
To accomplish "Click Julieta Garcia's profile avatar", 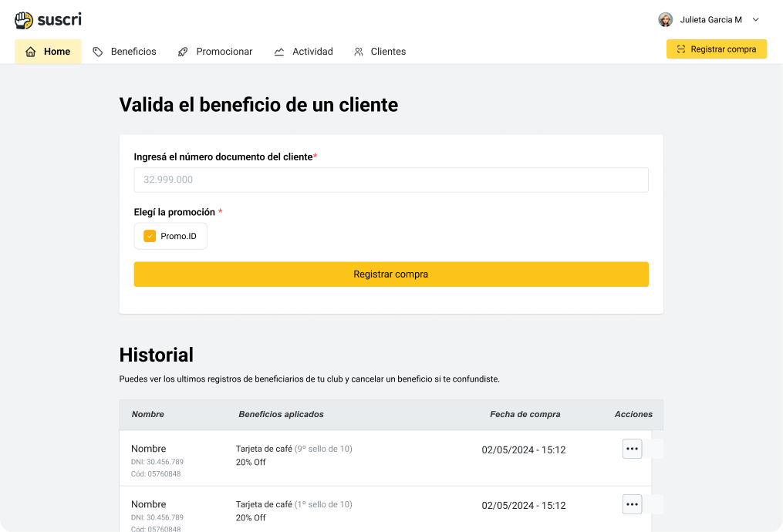I will [x=665, y=20].
